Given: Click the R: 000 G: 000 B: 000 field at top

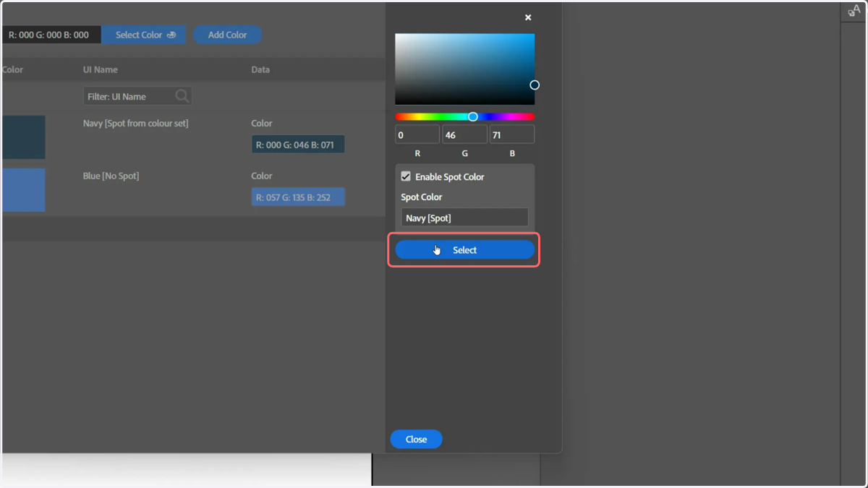Looking at the screenshot, I should [51, 35].
